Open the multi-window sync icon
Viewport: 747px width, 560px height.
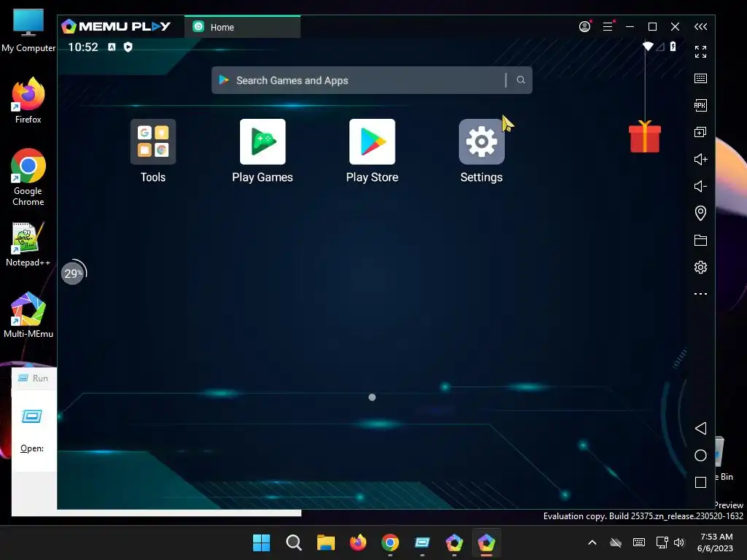tap(700, 132)
